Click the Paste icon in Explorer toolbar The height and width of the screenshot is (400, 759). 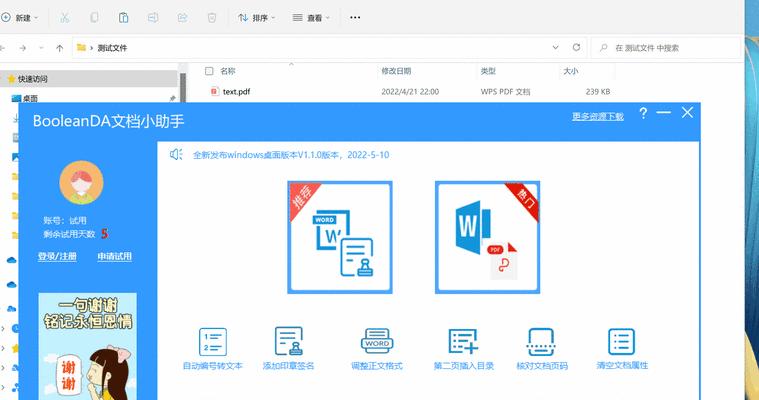123,18
